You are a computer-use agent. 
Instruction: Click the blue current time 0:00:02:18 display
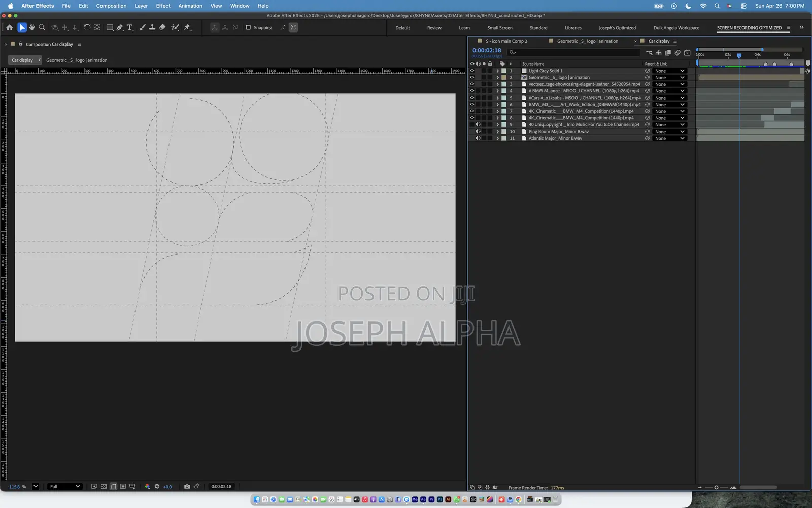487,50
